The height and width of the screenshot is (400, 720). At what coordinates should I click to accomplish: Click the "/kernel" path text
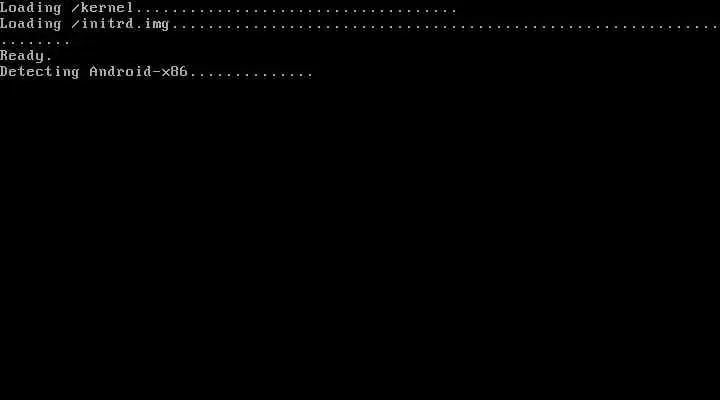click(x=102, y=7)
